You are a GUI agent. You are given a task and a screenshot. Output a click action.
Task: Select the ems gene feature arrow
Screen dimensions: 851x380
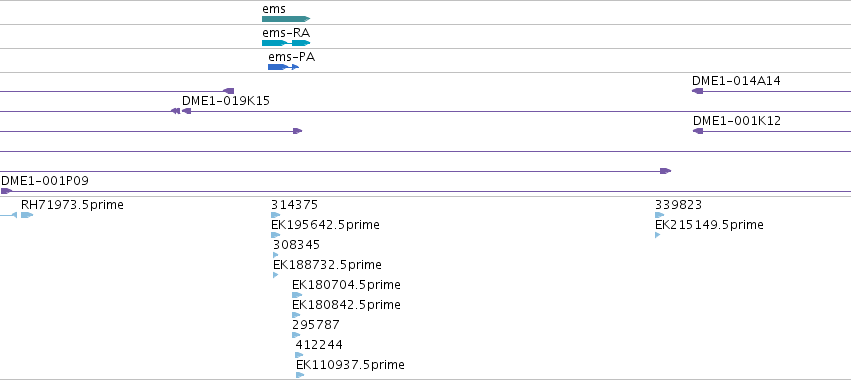click(x=286, y=19)
